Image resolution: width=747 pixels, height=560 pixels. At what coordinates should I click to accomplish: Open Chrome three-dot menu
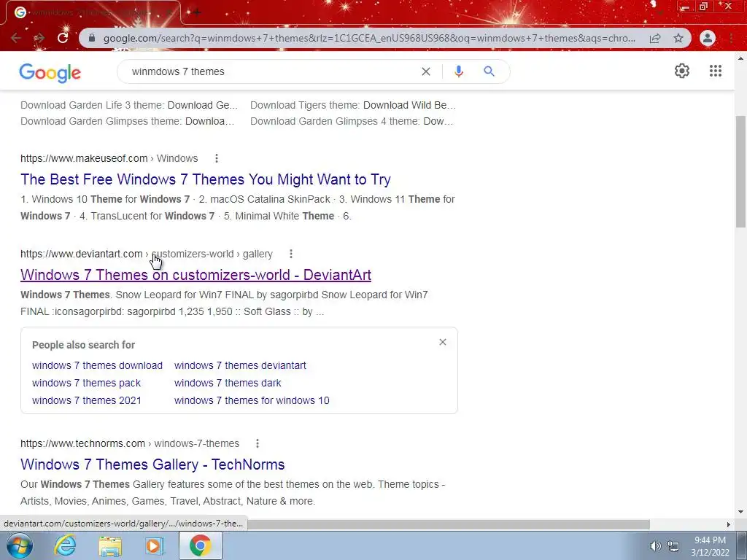point(731,38)
